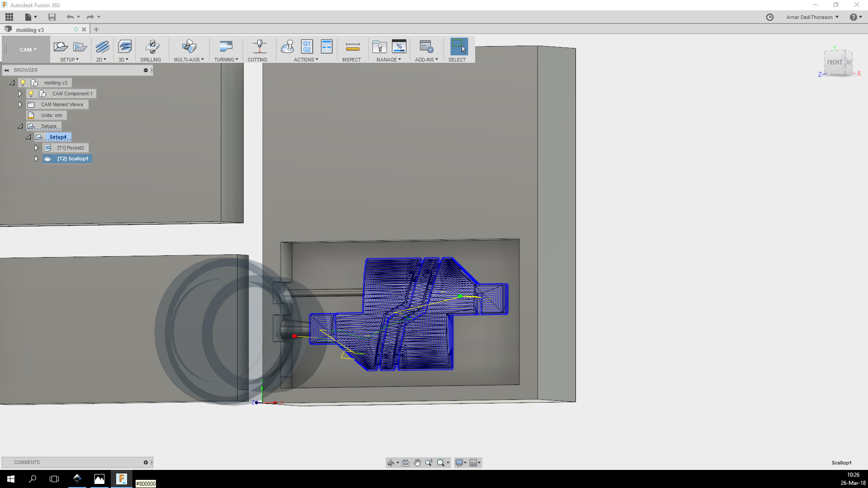The image size is (868, 488).
Task: Click the Cutting tool icon
Action: [x=259, y=47]
